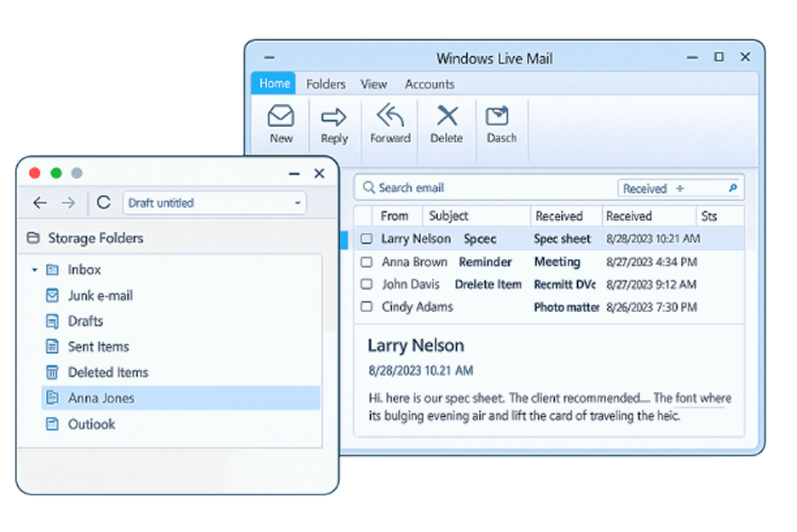Go back with the left arrow icon

39,203
